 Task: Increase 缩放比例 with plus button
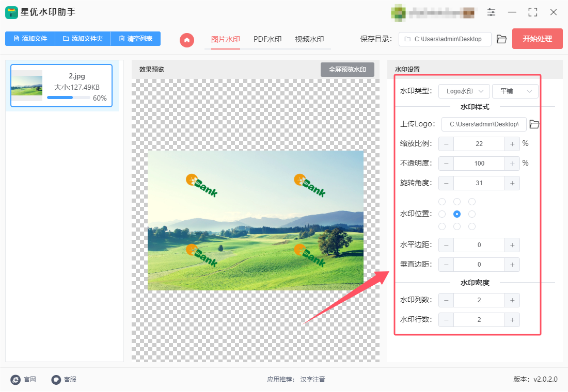pyautogui.click(x=512, y=144)
